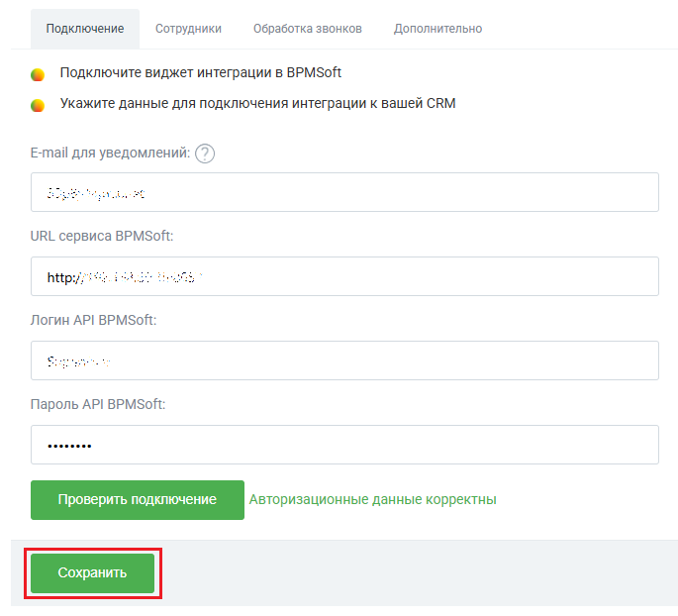
Task: Select the Дополнительно tab
Action: coord(437,29)
